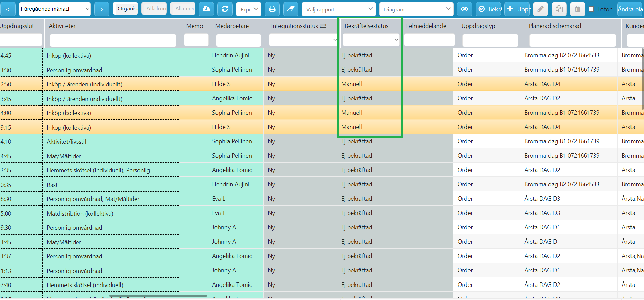Expand the Diagram dropdown
Viewport: 644px width, 300px height.
[x=417, y=9]
